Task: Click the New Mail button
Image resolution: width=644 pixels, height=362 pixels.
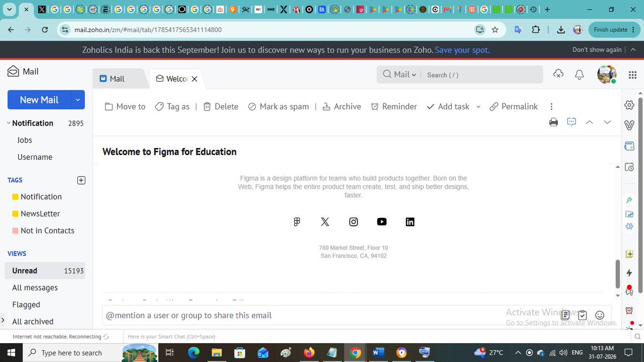Action: click(x=39, y=100)
